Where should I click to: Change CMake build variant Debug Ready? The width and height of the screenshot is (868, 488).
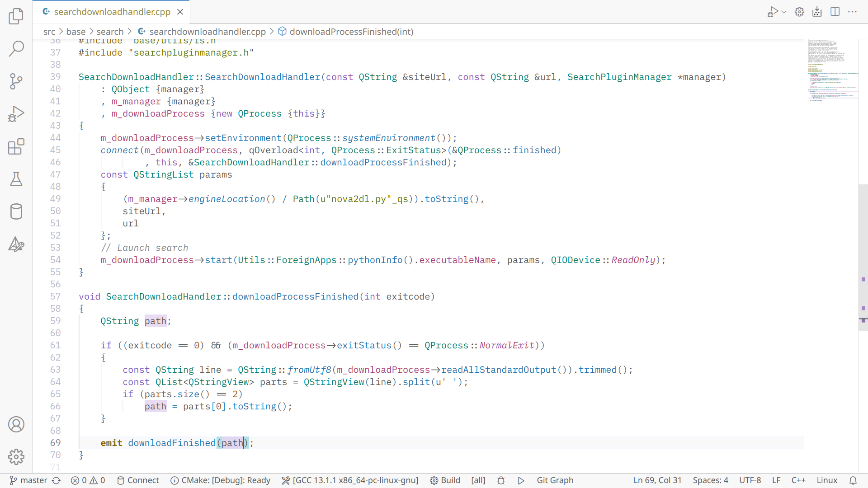click(221, 480)
